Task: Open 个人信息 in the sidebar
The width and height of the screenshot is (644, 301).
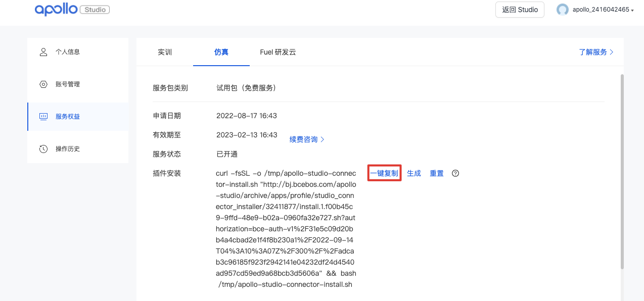Action: click(78, 52)
